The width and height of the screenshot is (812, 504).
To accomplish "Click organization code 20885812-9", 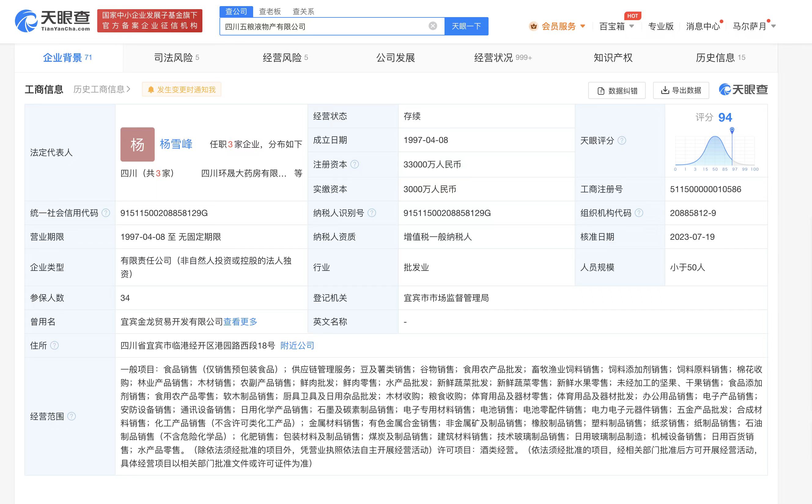I will pos(693,213).
